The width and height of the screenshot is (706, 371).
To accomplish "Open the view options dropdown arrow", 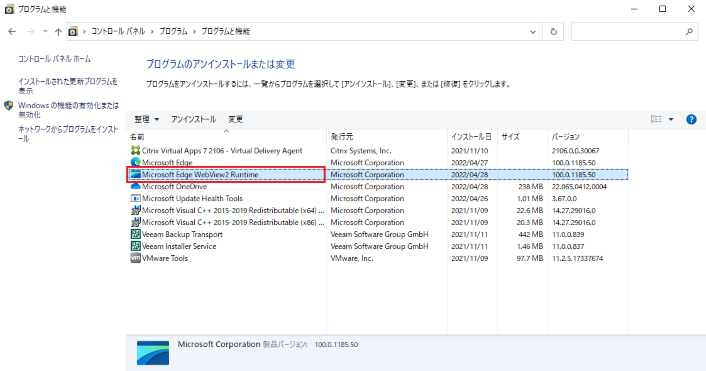I will tap(671, 119).
